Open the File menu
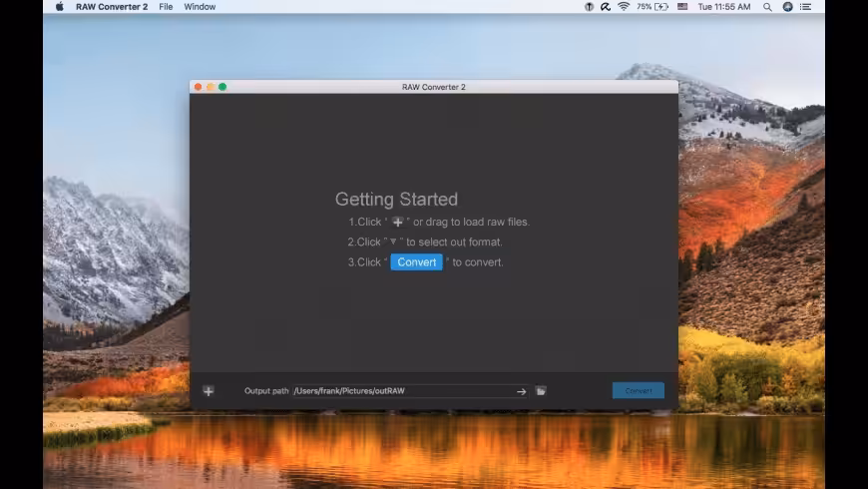This screenshot has width=868, height=489. pyautogui.click(x=166, y=7)
